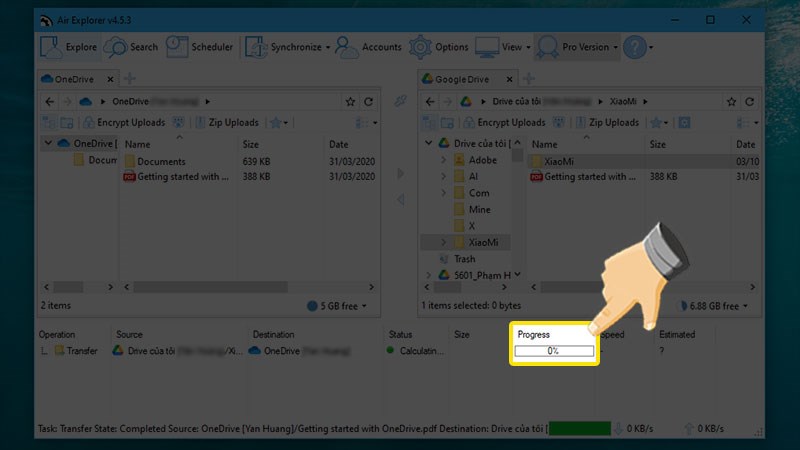Viewport: 800px width, 450px height.
Task: Collapse the OneDrive tree root
Action: point(48,143)
